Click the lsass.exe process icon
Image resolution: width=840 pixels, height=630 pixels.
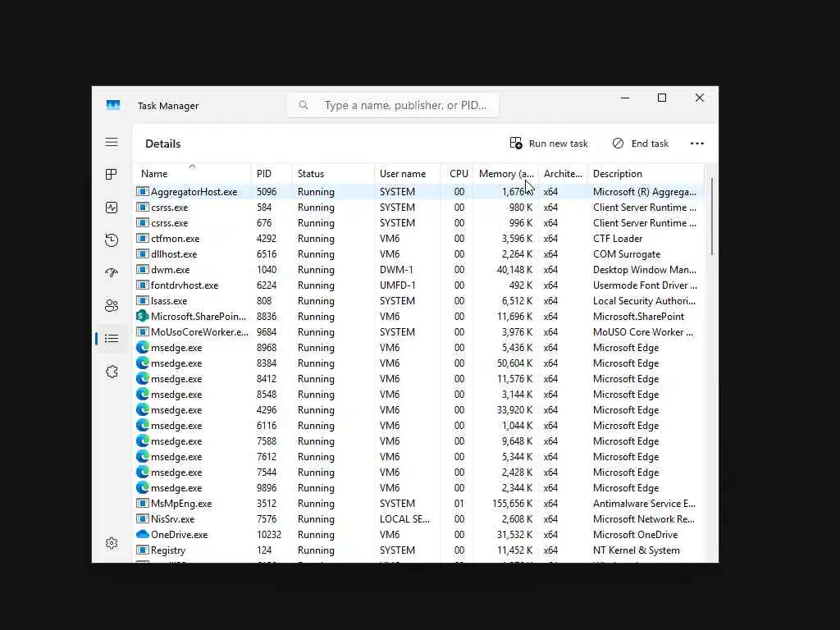(x=142, y=300)
